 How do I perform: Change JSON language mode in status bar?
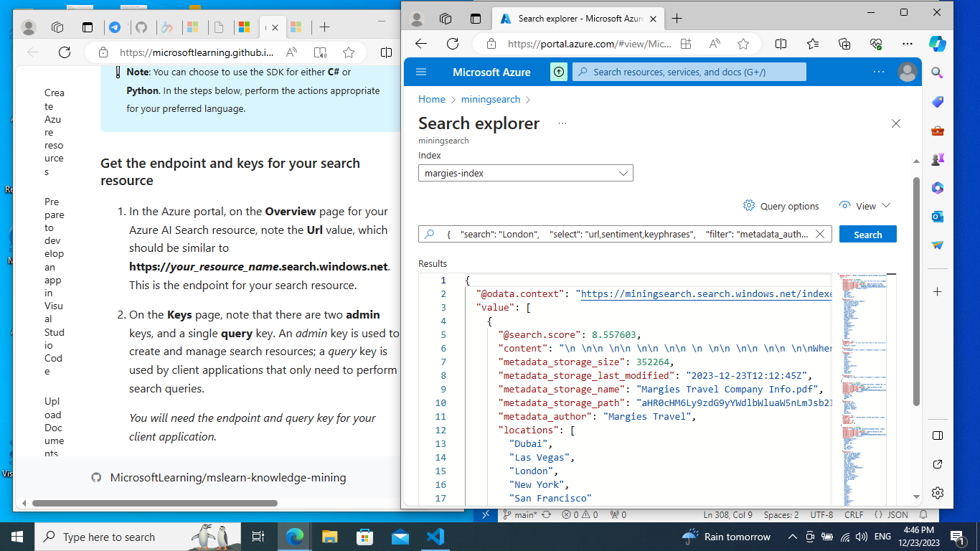coord(892,514)
